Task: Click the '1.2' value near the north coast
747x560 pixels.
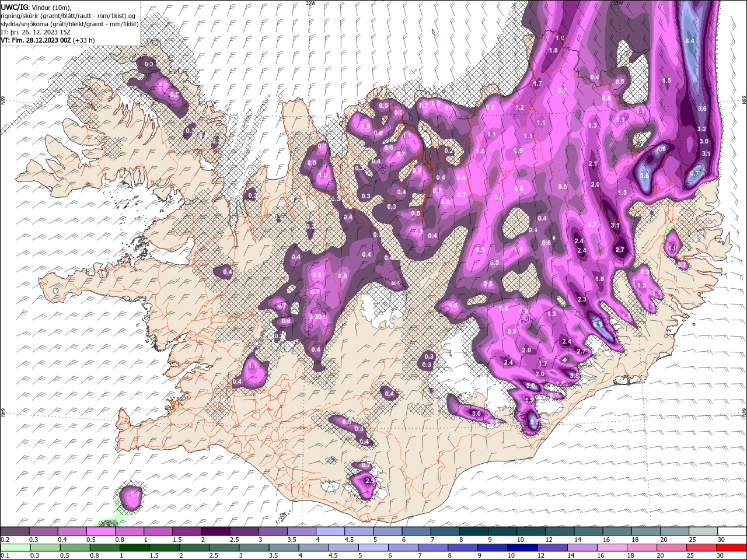Action: pos(519,108)
